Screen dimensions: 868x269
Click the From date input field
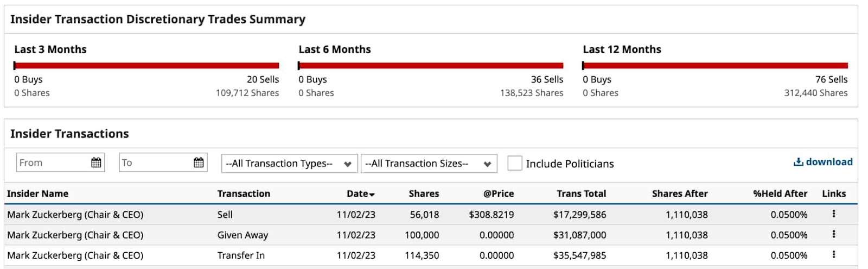(x=52, y=162)
